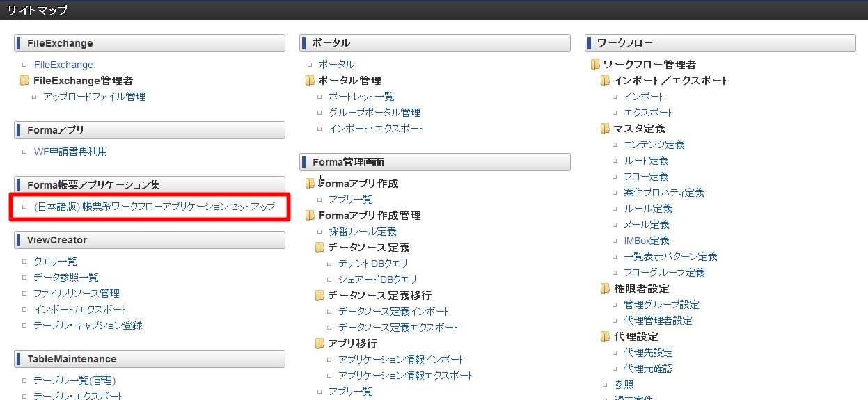Screen dimensions: 868x400
Task: Click the ポータル管理 folder icon
Action: [x=310, y=81]
